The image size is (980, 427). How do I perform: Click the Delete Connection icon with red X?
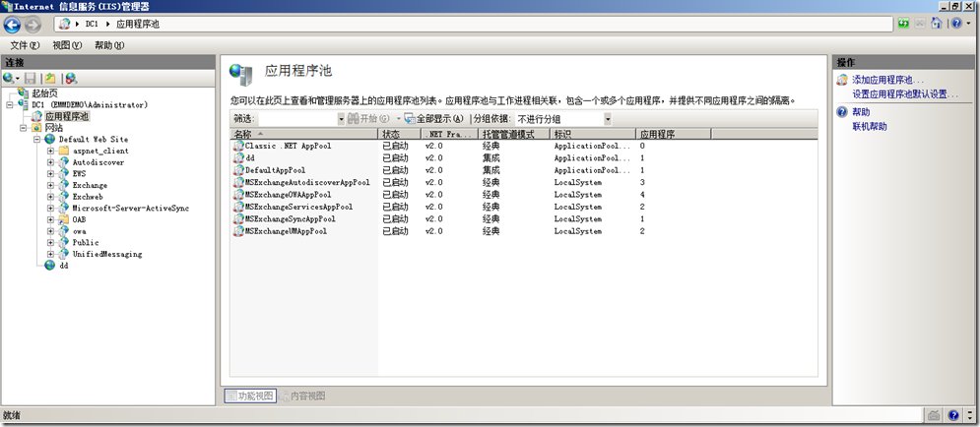click(71, 78)
